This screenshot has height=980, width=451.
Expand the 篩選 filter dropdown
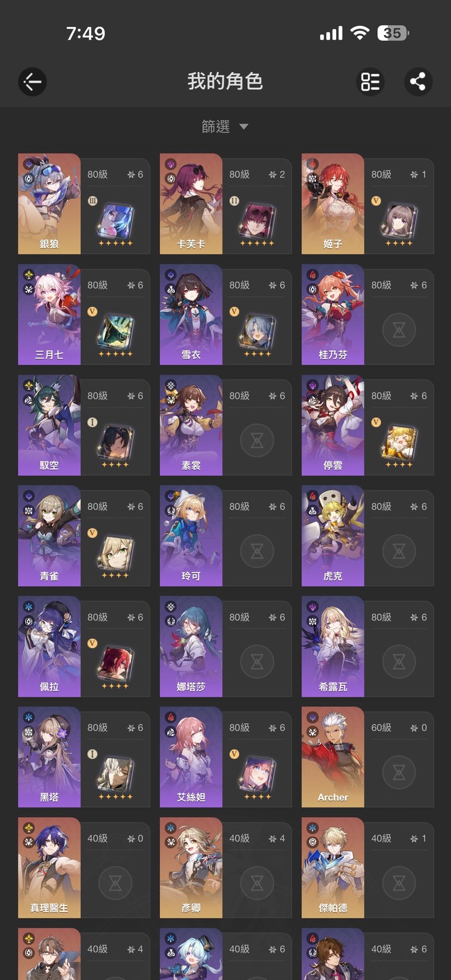click(225, 127)
